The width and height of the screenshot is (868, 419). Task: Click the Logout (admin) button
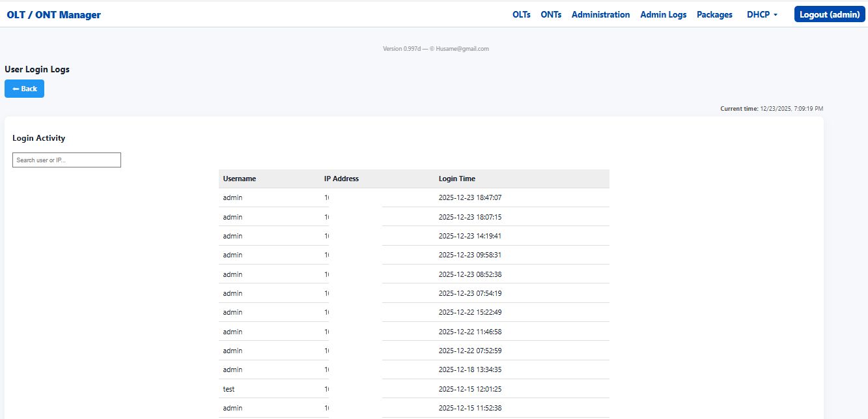[x=829, y=14]
